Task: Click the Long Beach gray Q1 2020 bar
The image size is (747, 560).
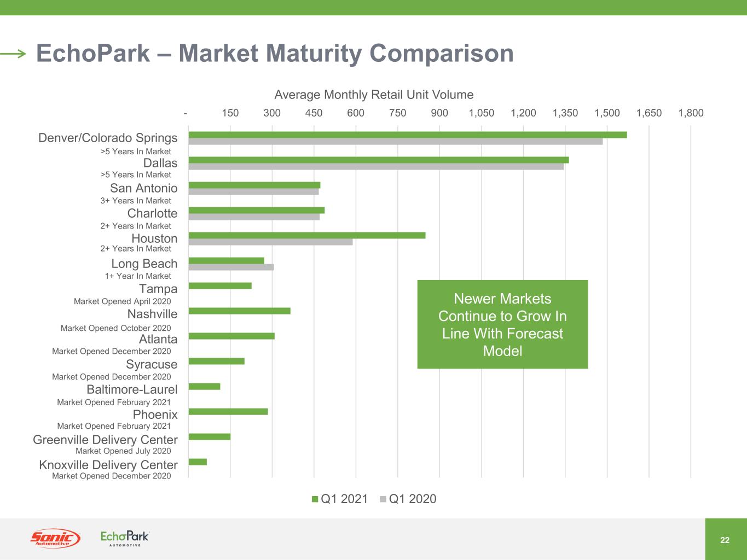Action: click(231, 267)
